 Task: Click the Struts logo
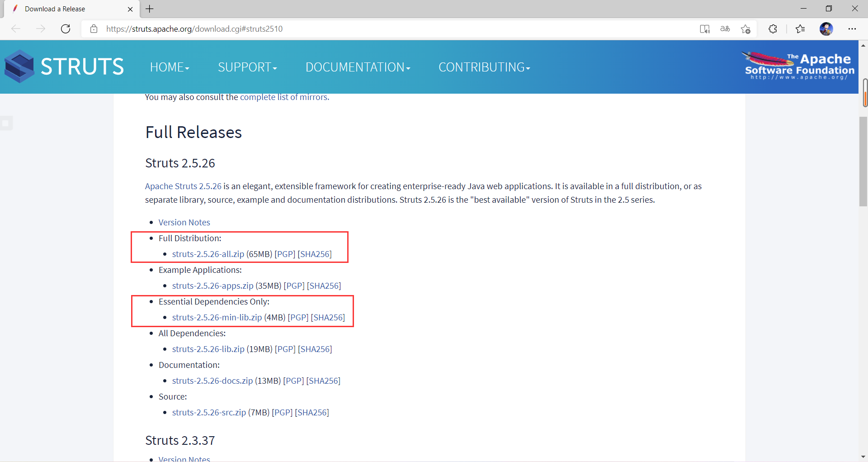[x=64, y=67]
